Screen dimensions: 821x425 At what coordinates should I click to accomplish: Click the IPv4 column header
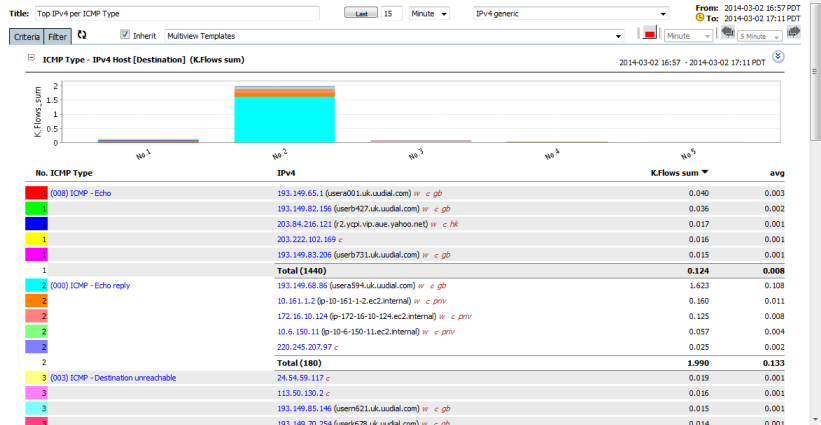(287, 173)
